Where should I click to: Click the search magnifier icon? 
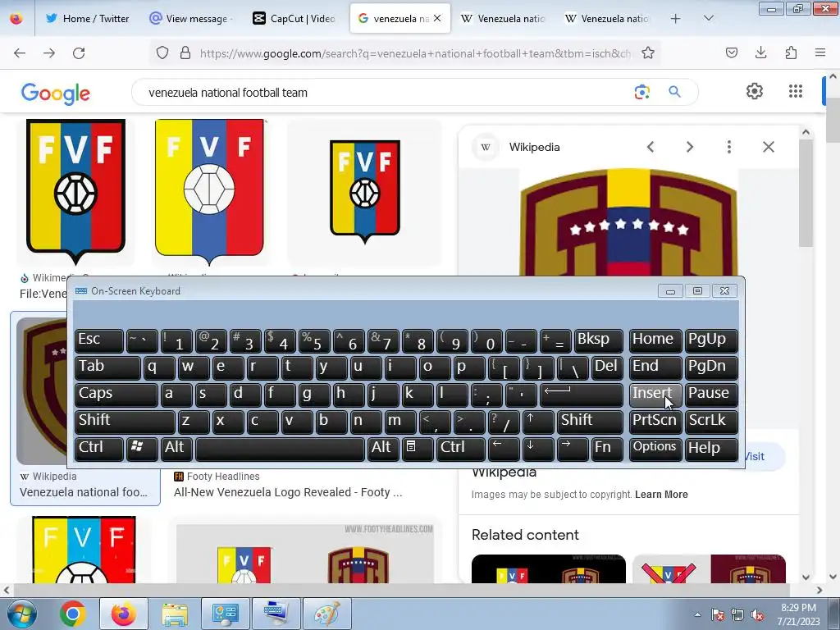pyautogui.click(x=674, y=92)
